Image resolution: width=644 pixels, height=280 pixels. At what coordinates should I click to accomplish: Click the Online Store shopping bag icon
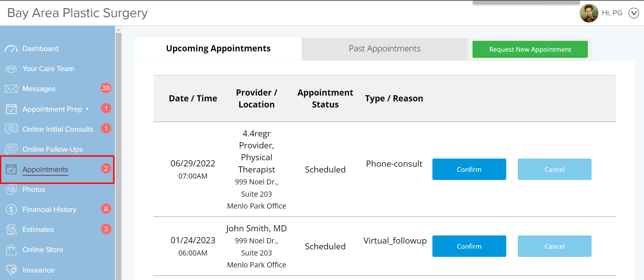click(11, 250)
